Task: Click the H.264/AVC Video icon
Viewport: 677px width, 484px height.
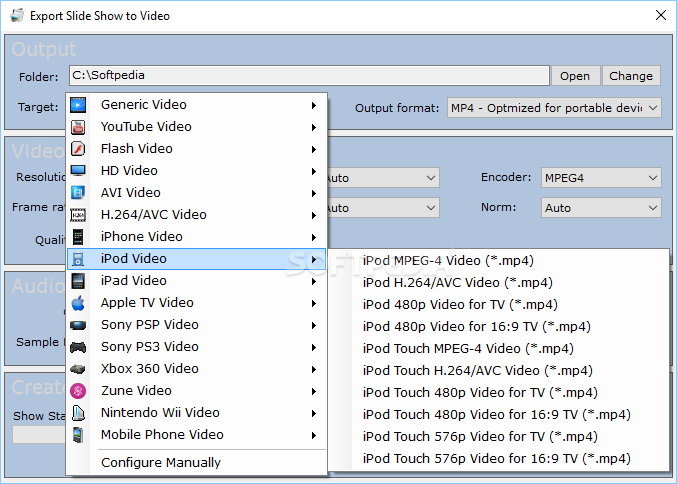Action: coord(78,215)
